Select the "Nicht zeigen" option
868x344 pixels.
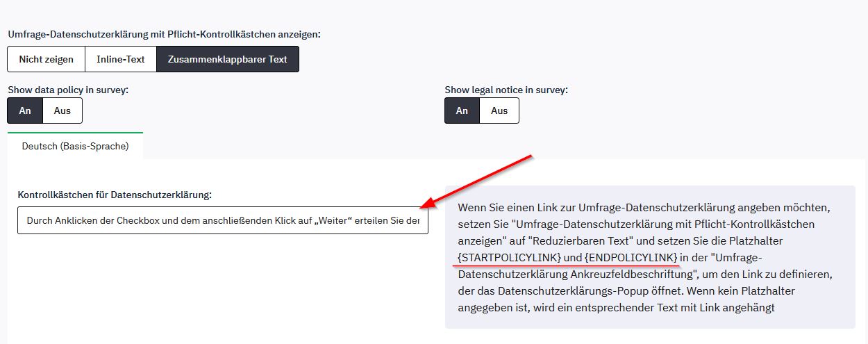point(46,59)
